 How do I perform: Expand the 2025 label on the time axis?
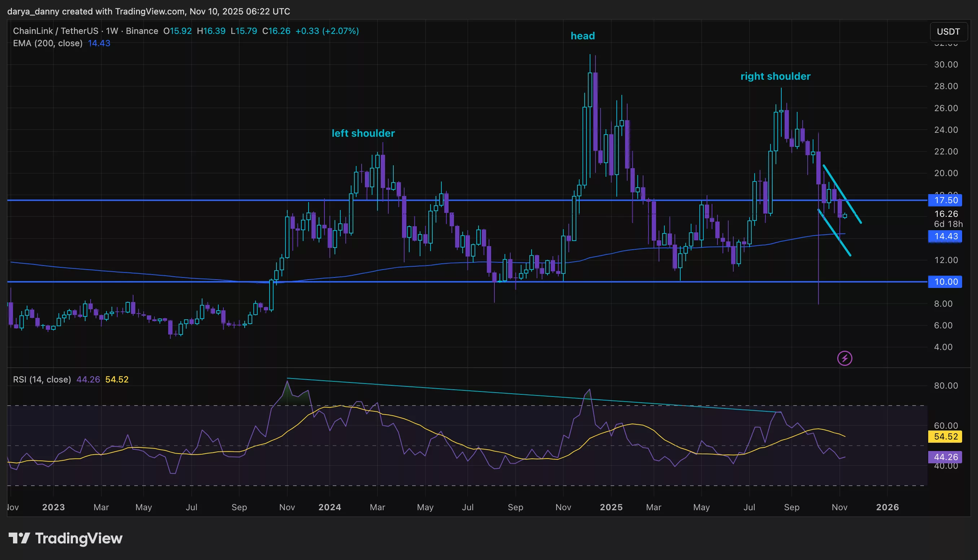[612, 507]
